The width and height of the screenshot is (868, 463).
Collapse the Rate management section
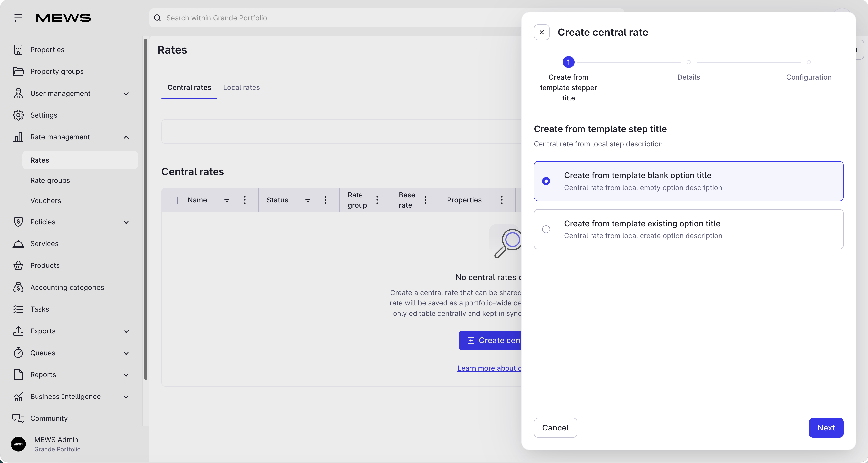coord(126,137)
